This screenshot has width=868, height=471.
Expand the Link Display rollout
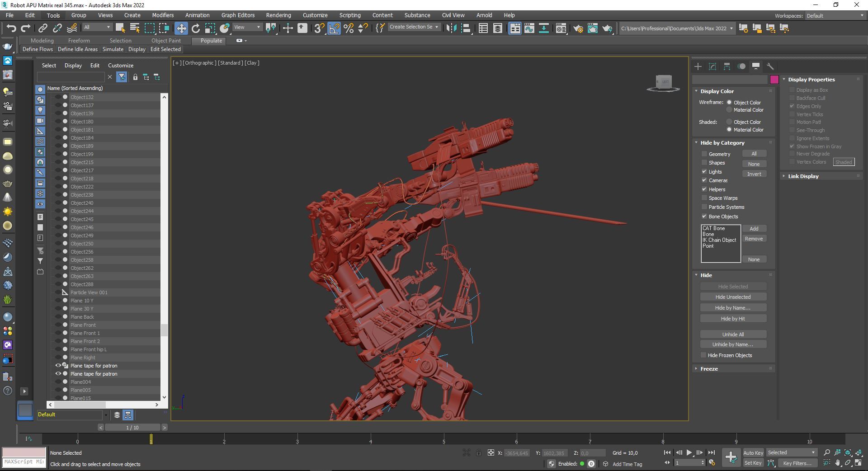(803, 176)
